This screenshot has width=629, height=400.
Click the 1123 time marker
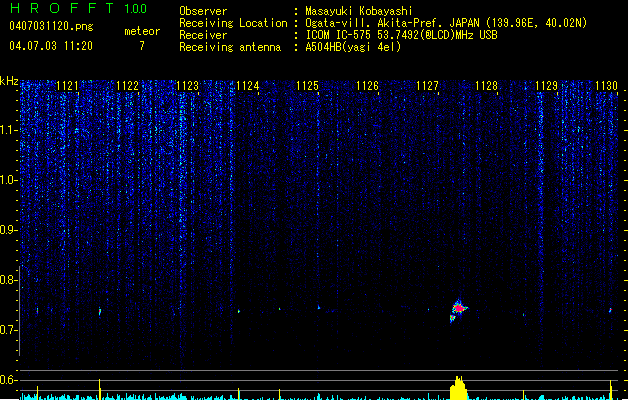[187, 86]
